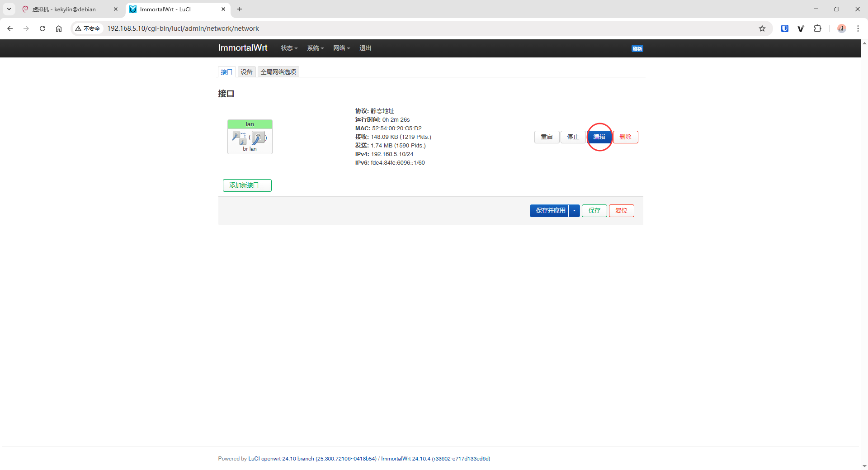Click the browser back arrow
Viewport: 868px width, 470px height.
pos(10,28)
